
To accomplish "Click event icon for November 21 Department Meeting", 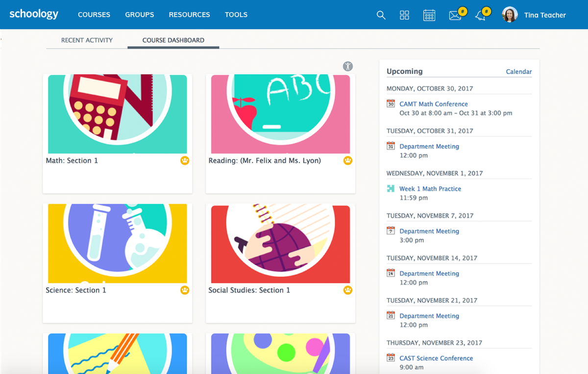I will pos(391,315).
